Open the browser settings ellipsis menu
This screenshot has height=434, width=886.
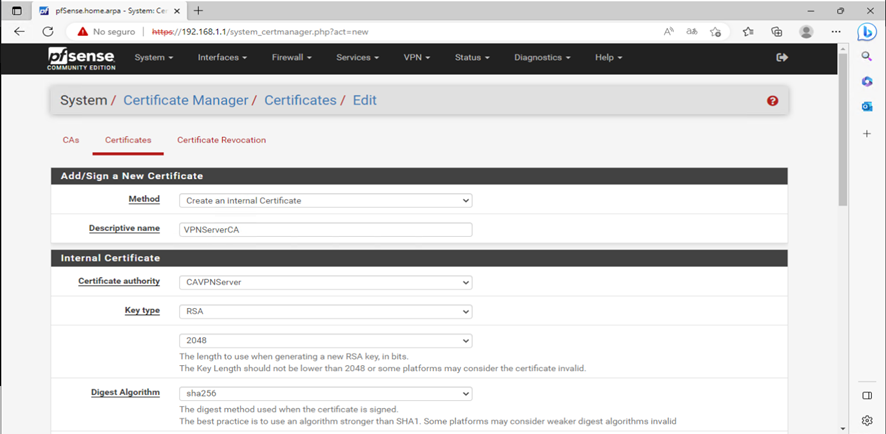point(836,32)
